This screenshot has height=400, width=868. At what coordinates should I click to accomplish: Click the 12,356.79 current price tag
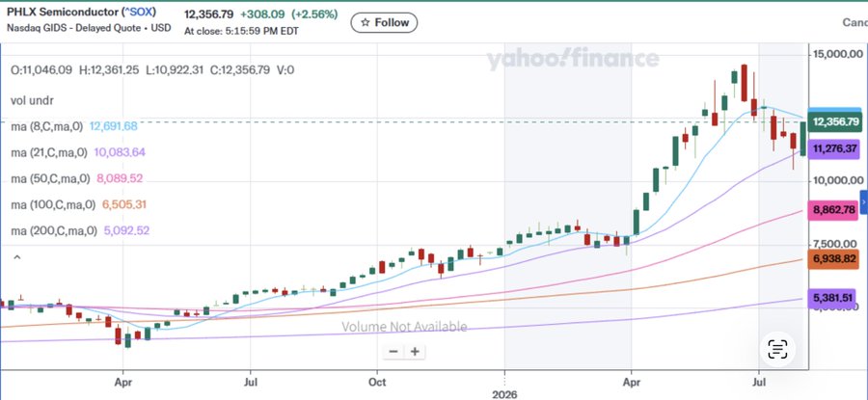pos(835,121)
